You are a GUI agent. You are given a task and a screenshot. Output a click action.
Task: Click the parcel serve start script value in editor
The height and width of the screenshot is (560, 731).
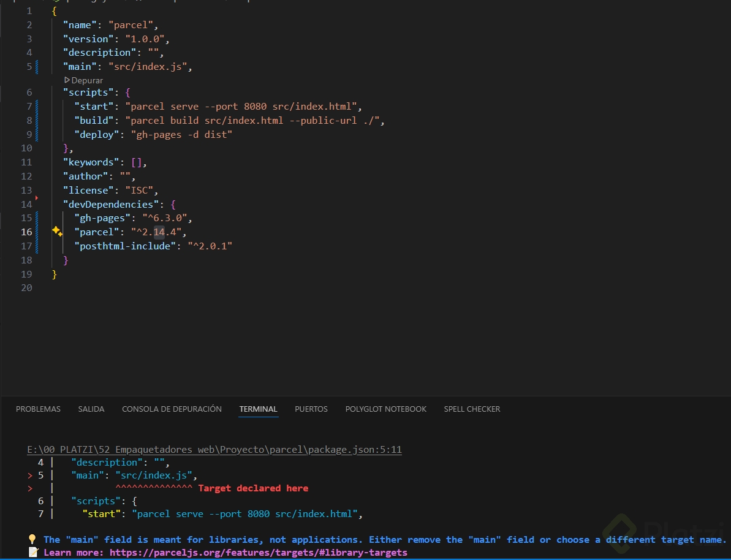click(x=241, y=107)
